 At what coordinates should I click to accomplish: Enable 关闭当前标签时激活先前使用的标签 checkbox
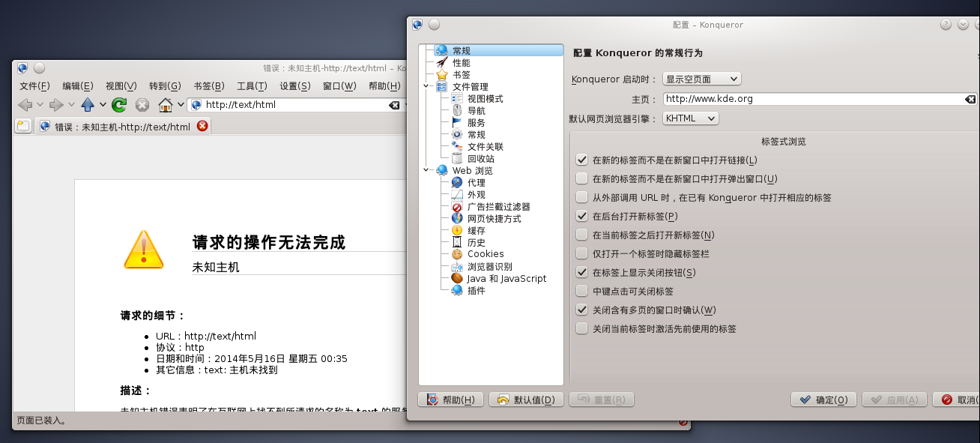click(581, 329)
